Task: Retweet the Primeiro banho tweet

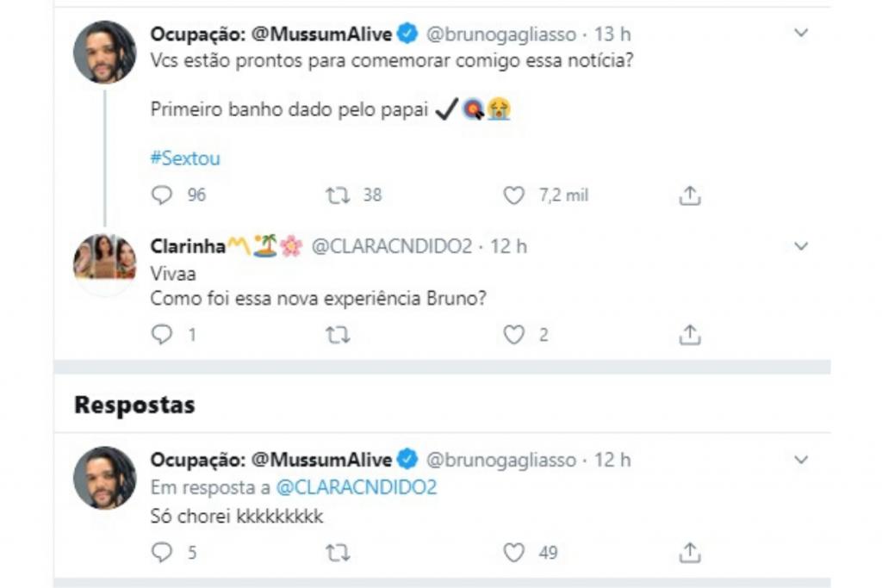Action: coord(338,195)
